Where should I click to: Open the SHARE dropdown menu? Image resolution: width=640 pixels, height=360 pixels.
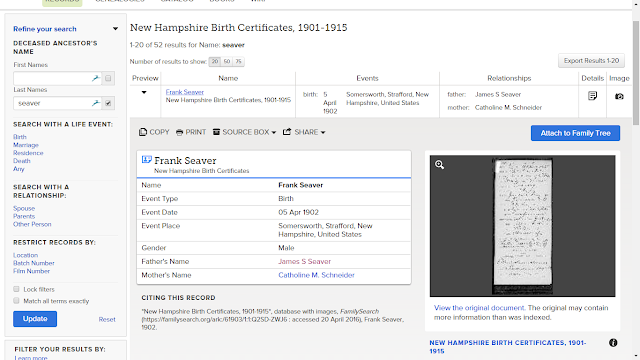click(304, 132)
